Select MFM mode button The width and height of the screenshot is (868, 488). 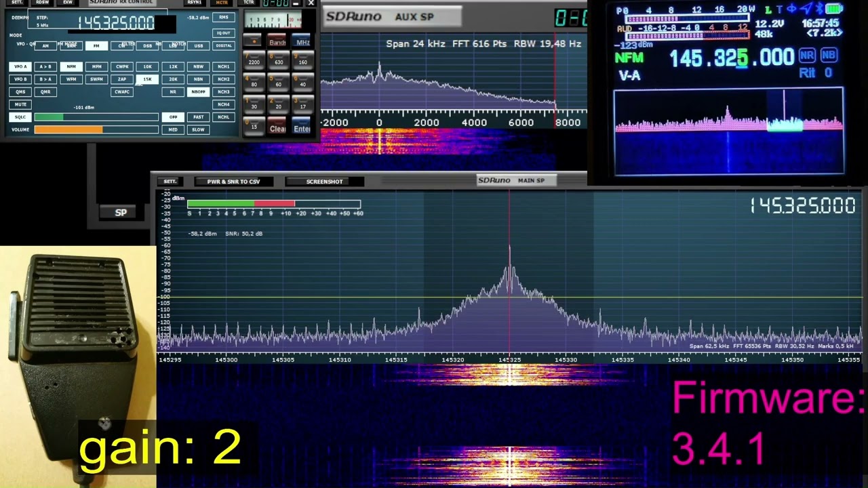pyautogui.click(x=96, y=66)
